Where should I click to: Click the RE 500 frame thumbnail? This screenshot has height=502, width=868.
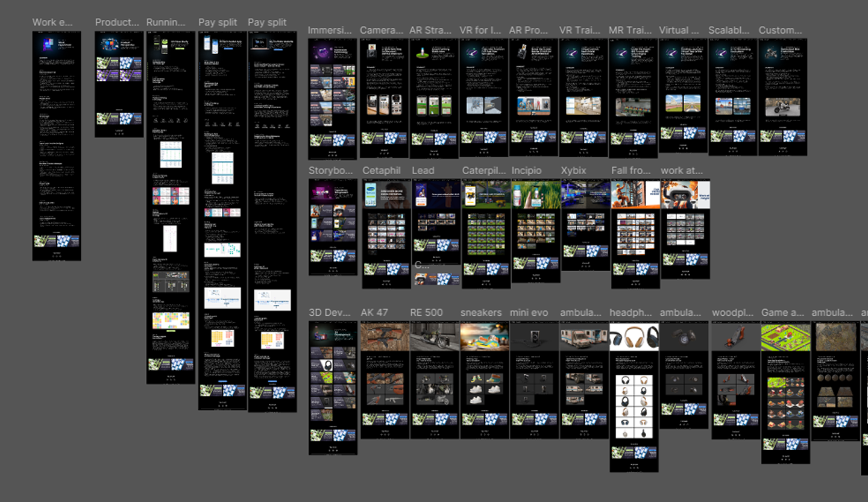[x=434, y=380]
